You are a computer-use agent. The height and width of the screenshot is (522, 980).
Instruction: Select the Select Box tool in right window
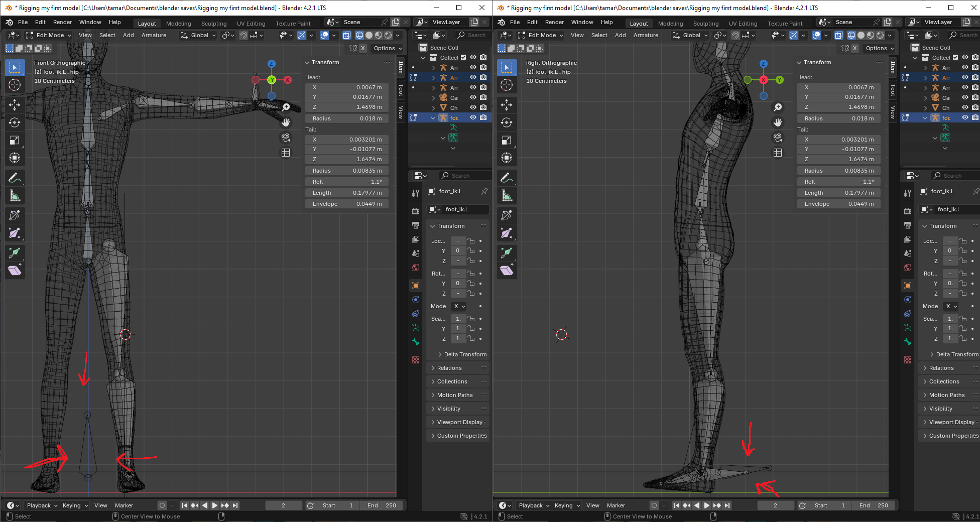pyautogui.click(x=507, y=67)
